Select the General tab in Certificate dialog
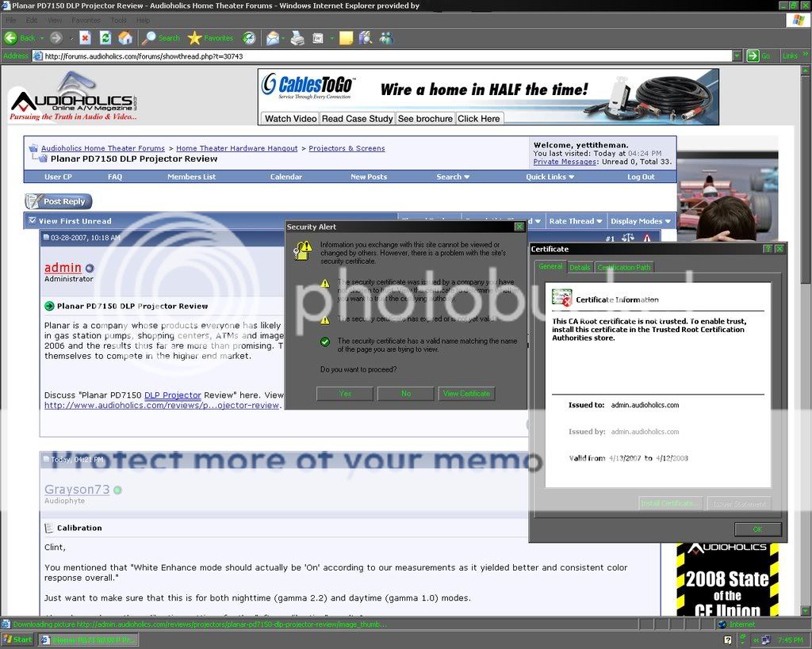This screenshot has width=812, height=649. click(550, 266)
